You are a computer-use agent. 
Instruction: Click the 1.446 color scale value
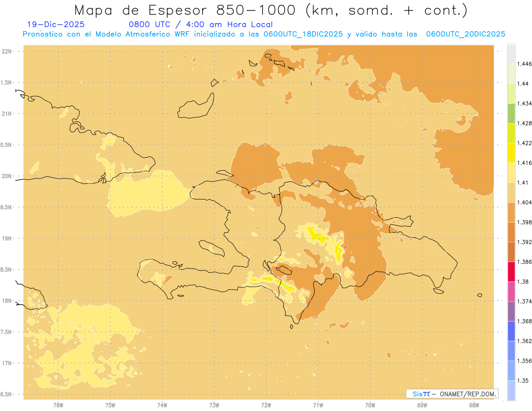click(x=525, y=64)
